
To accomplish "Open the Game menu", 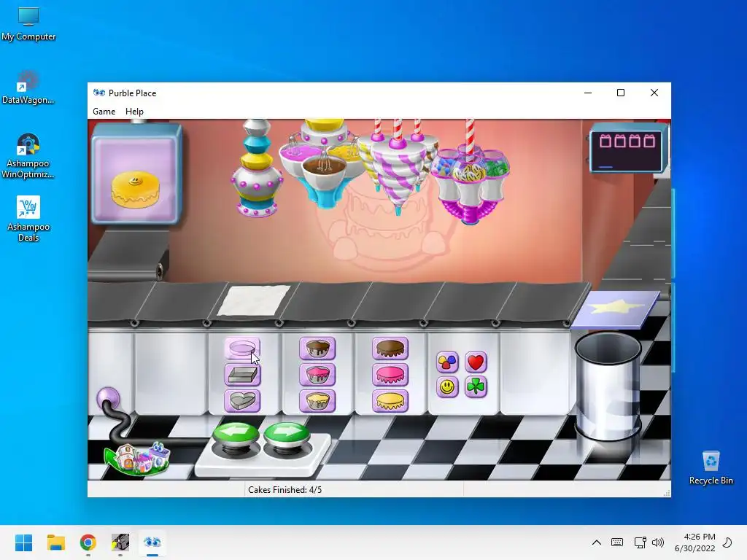I will point(104,111).
